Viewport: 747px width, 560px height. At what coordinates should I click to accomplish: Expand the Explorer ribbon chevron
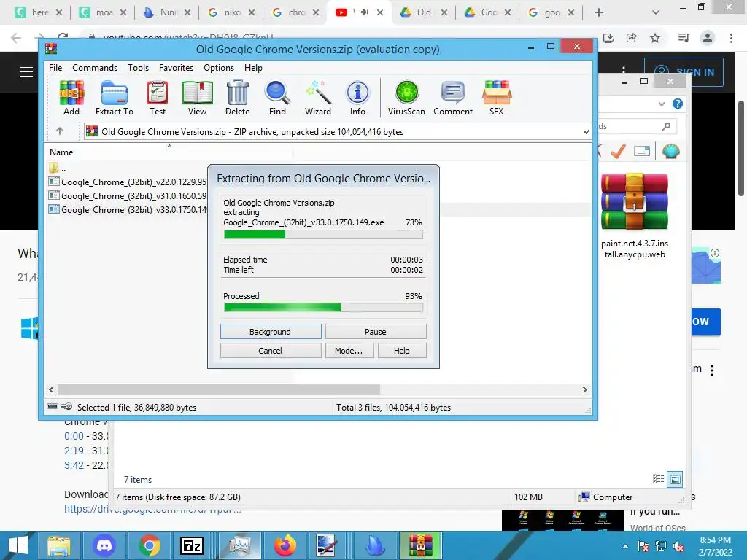[x=661, y=104]
